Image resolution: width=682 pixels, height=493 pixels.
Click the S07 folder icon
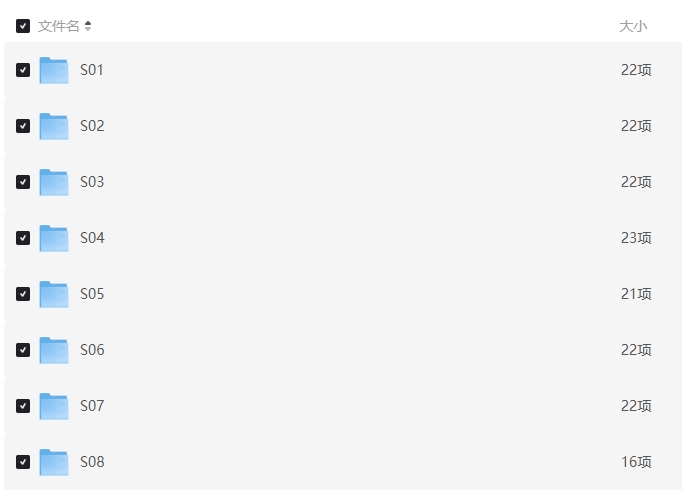[54, 406]
